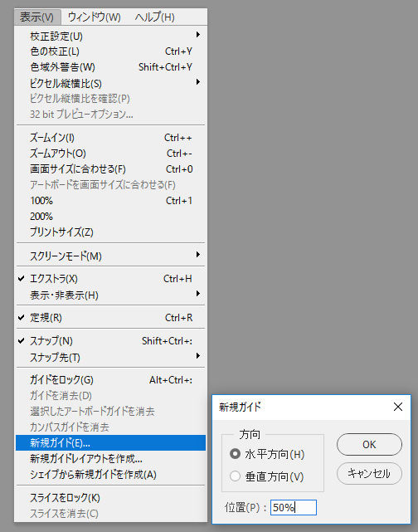Expand the ピクセル縦横比(S) submenu
This screenshot has width=418, height=532.
(x=110, y=83)
